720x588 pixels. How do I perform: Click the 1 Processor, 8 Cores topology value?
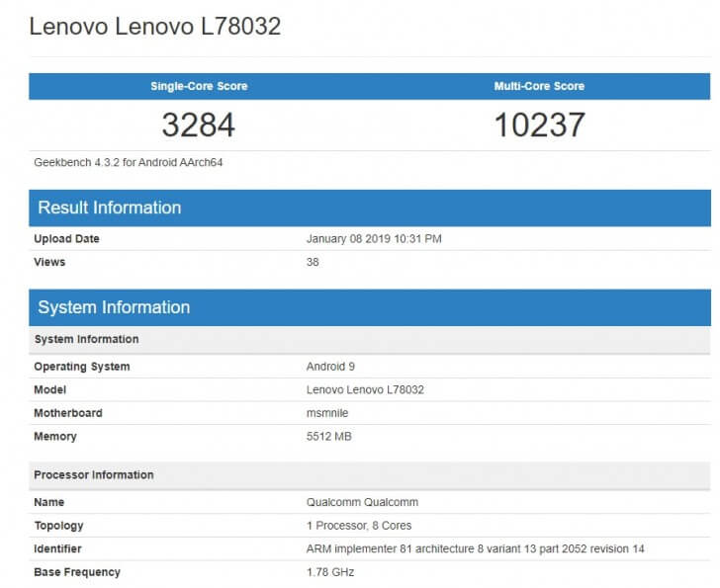(359, 526)
